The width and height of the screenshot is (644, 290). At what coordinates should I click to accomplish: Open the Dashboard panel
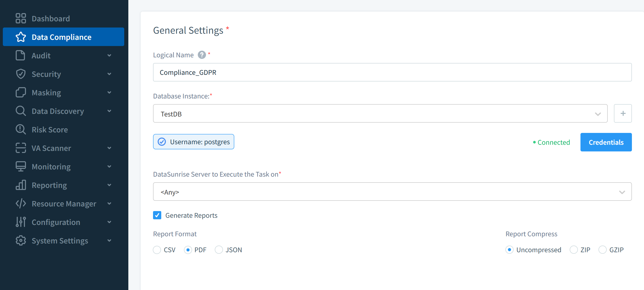[50, 18]
